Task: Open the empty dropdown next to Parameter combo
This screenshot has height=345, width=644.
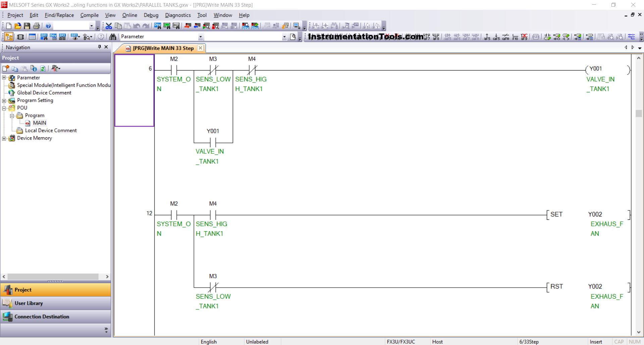Action: pos(284,37)
